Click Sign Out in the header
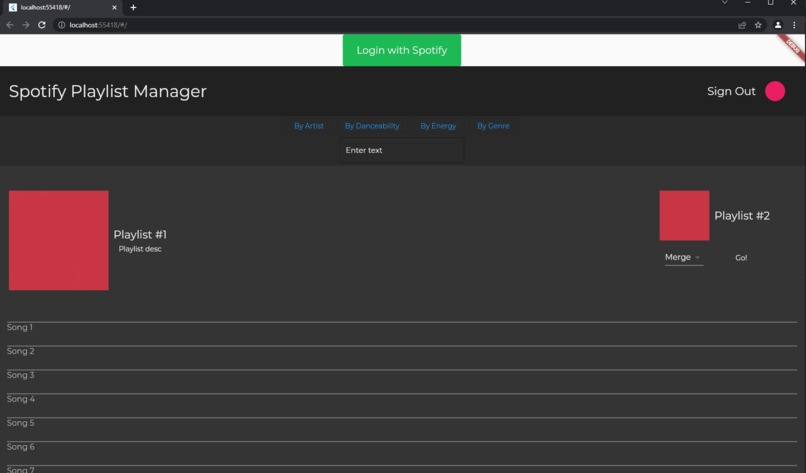The image size is (806, 473). 731,92
